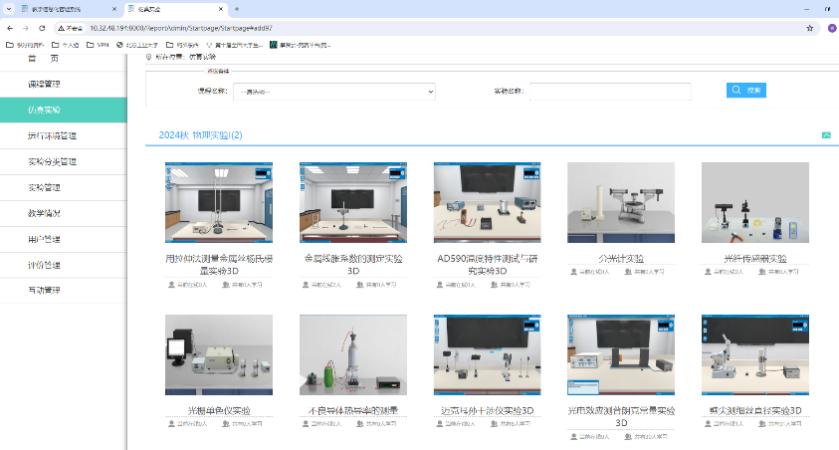
Task: Click the browser reload icon
Action: point(42,28)
